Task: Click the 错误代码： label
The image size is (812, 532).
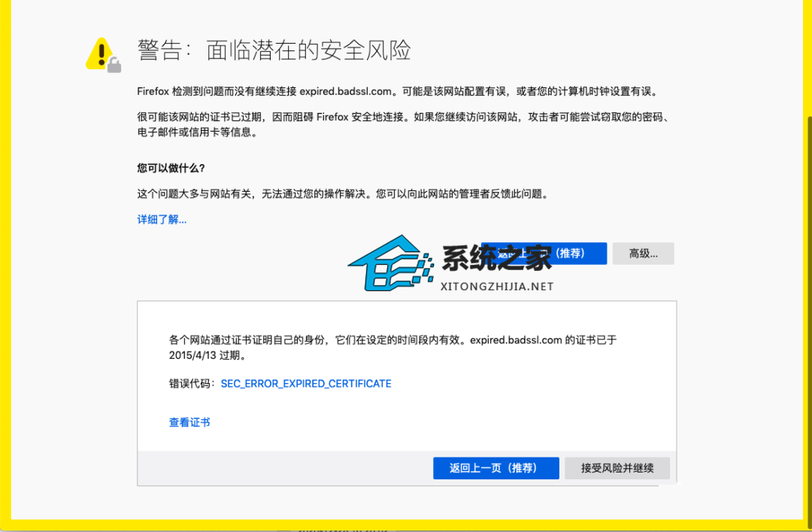Action: [192, 384]
